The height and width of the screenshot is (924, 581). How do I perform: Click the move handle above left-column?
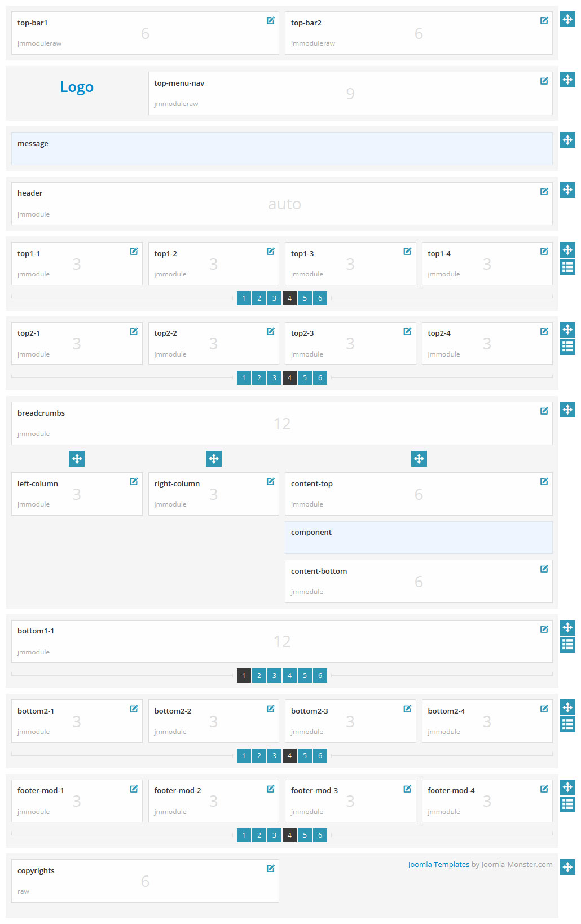(x=77, y=459)
